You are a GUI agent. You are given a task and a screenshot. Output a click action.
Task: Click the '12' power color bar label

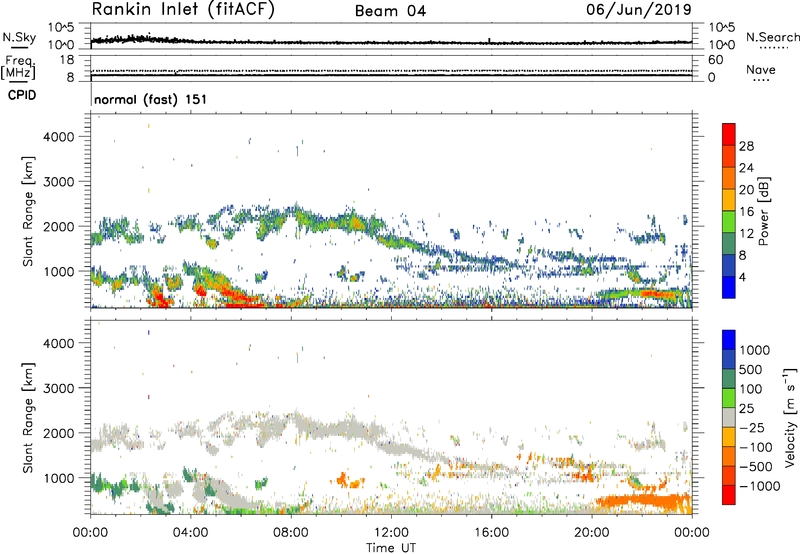tap(746, 234)
